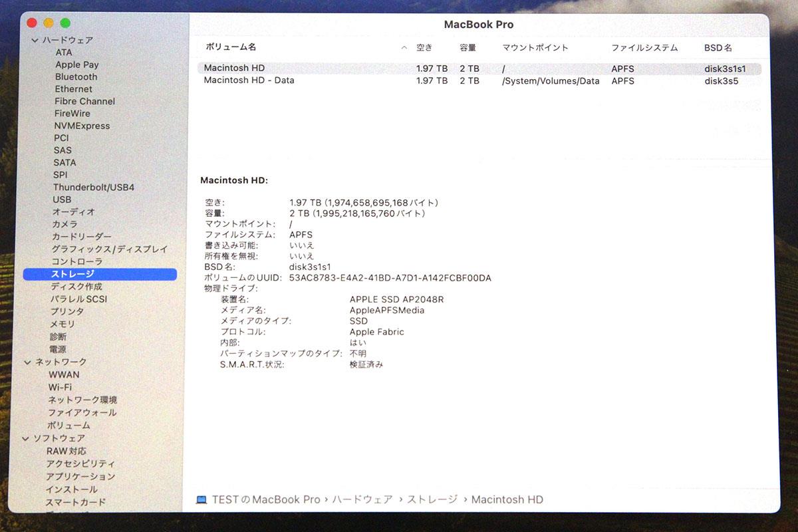Viewport: 798px width, 532px height.
Task: Select PCI in the sidebar
Action: (x=61, y=138)
